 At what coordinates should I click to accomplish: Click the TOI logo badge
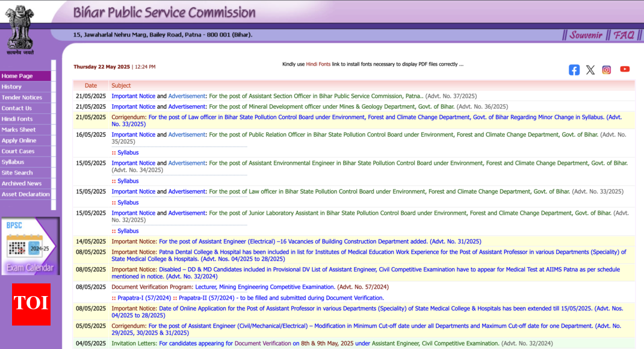pos(31,304)
